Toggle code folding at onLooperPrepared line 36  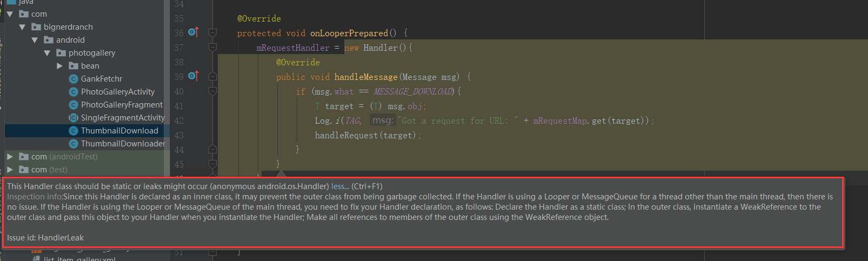tap(212, 33)
